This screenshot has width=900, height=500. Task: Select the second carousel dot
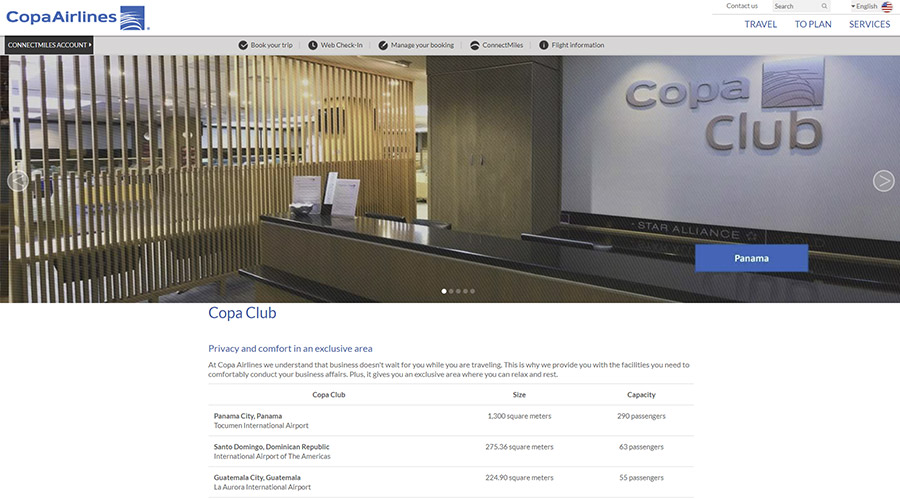(x=451, y=291)
